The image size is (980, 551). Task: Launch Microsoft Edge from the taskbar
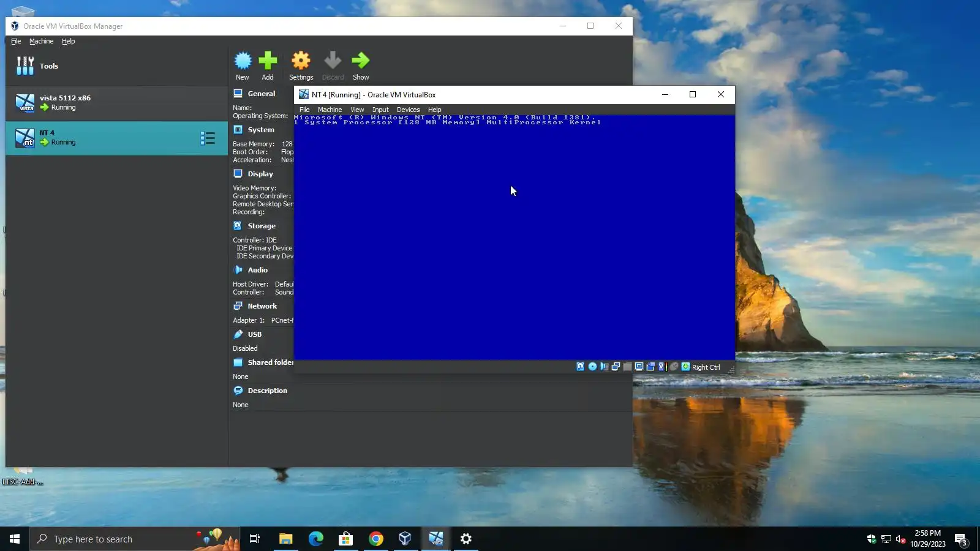(x=315, y=539)
